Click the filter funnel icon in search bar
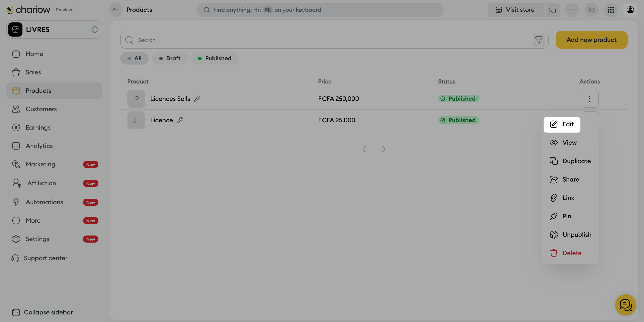This screenshot has height=322, width=644. tap(539, 40)
